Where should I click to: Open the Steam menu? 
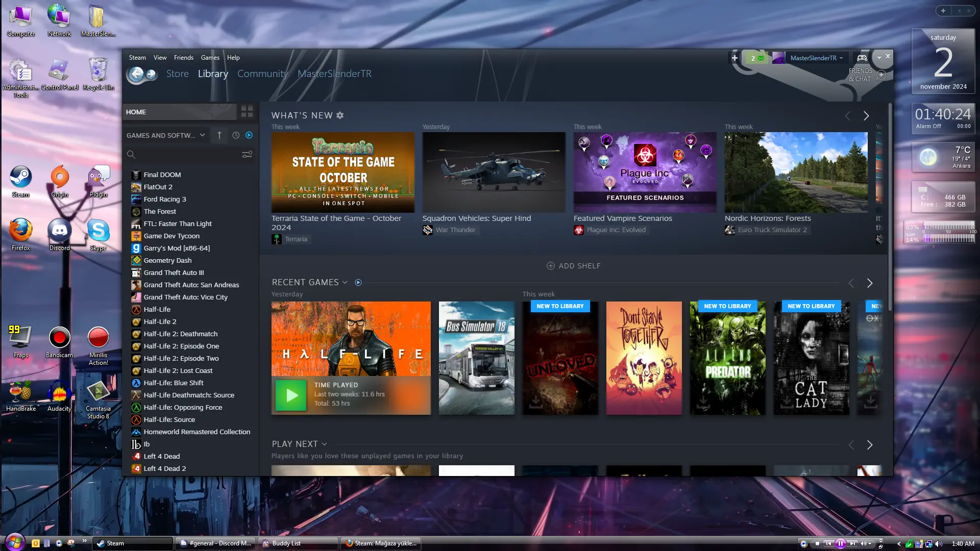point(137,58)
